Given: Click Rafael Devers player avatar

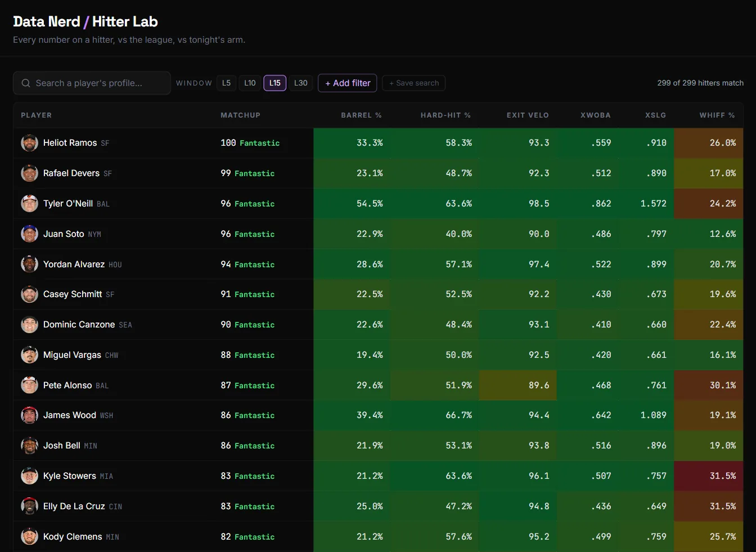Looking at the screenshot, I should pyautogui.click(x=29, y=173).
